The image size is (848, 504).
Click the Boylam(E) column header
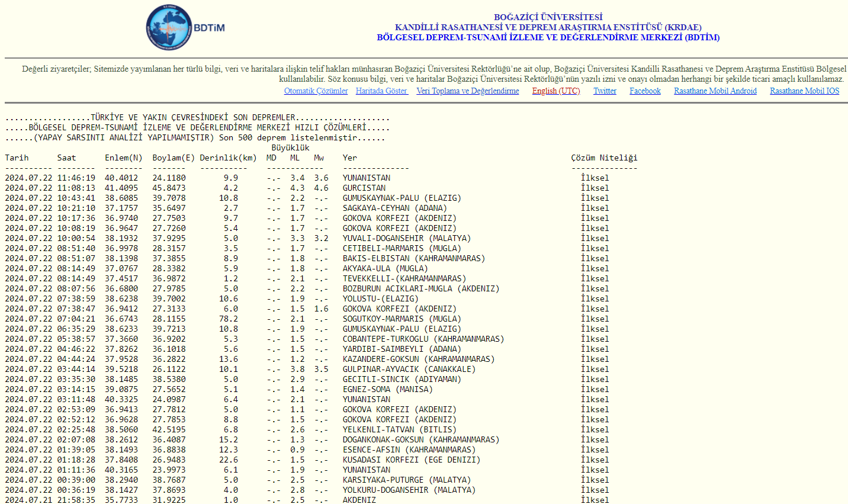(x=174, y=158)
